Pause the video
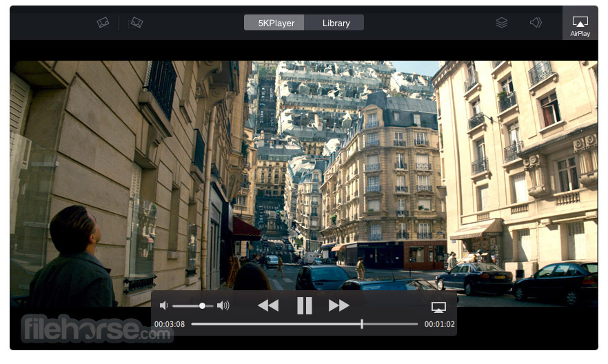Image resolution: width=608 pixels, height=364 pixels. [x=305, y=306]
